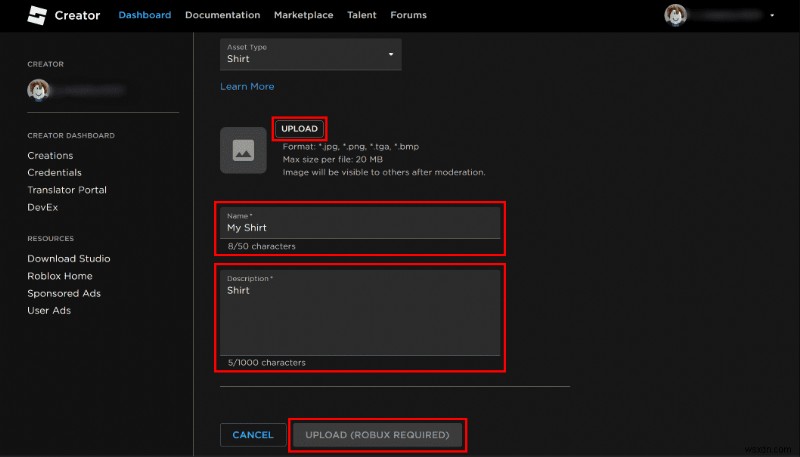Go to the Dashboard tab

145,15
